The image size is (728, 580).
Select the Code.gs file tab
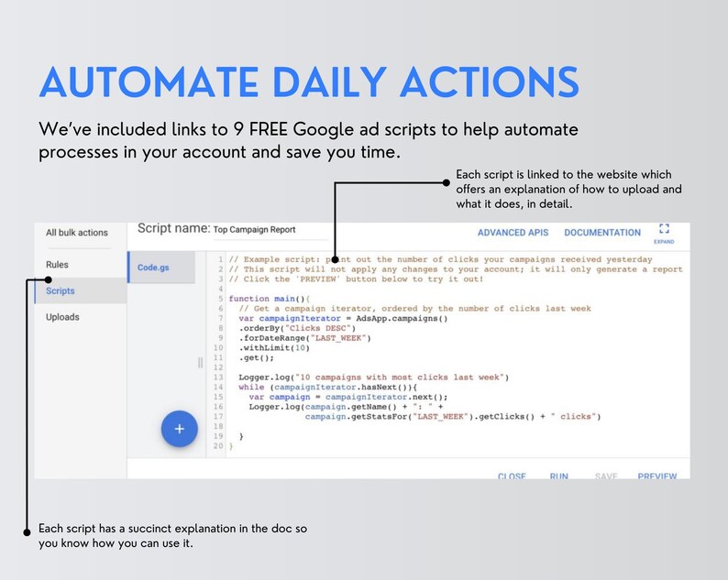[x=161, y=268]
